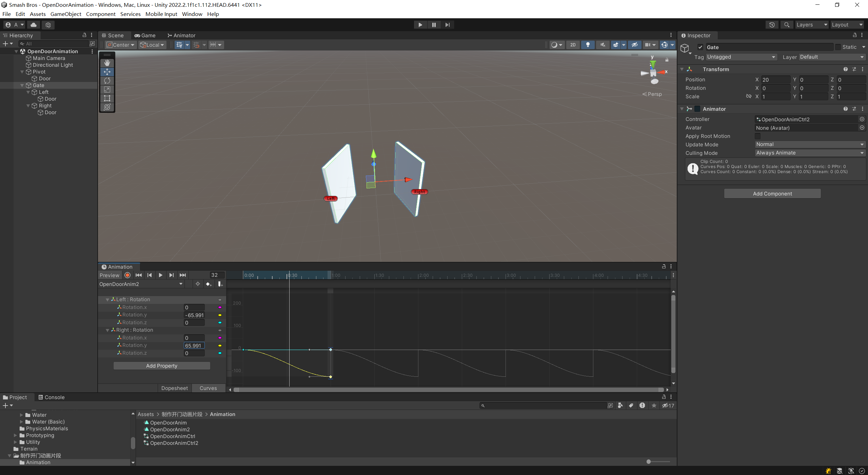Click the Add Keyframe icon

209,284
